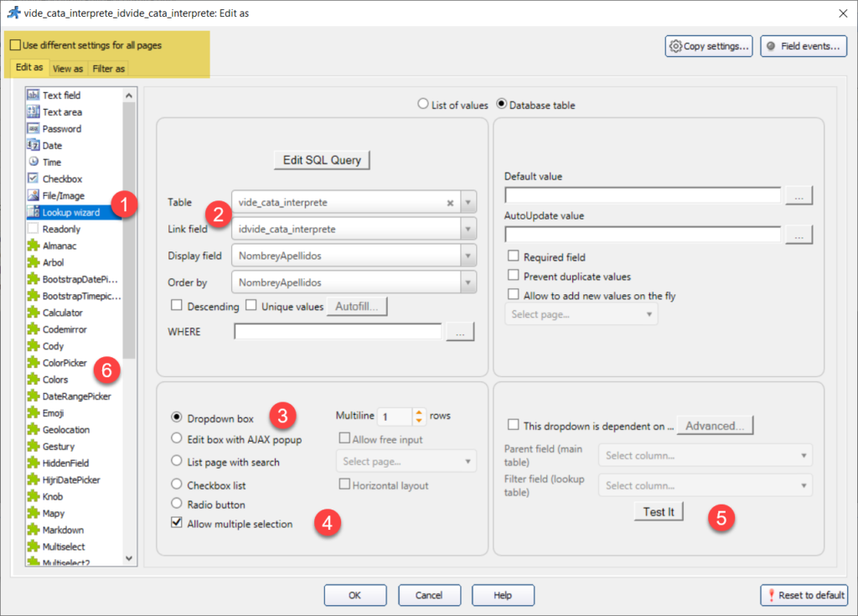Enable the Required field checkbox
Viewport: 858px width, 616px height.
coord(514,257)
